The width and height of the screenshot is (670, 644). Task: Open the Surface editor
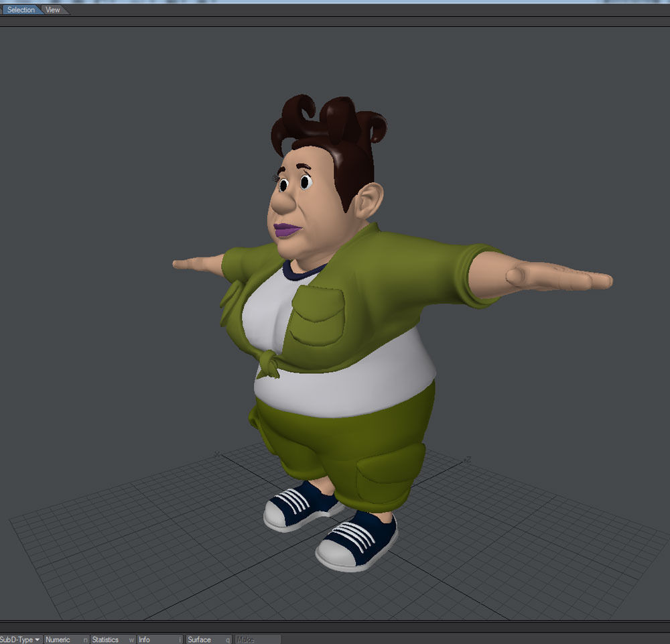208,639
